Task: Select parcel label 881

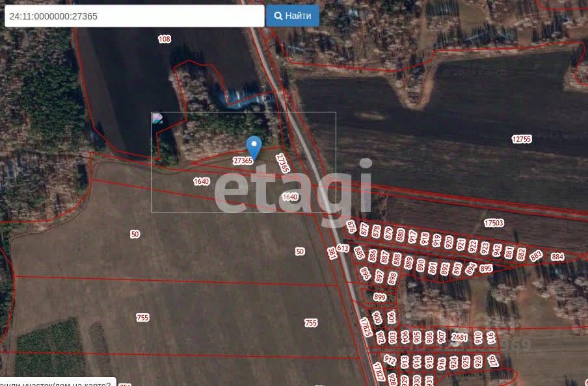Action: pyautogui.click(x=509, y=252)
